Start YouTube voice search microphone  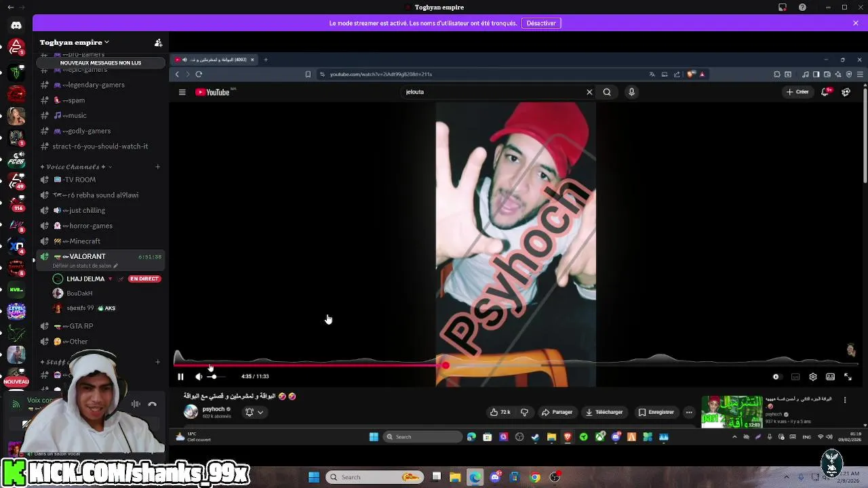tap(631, 92)
